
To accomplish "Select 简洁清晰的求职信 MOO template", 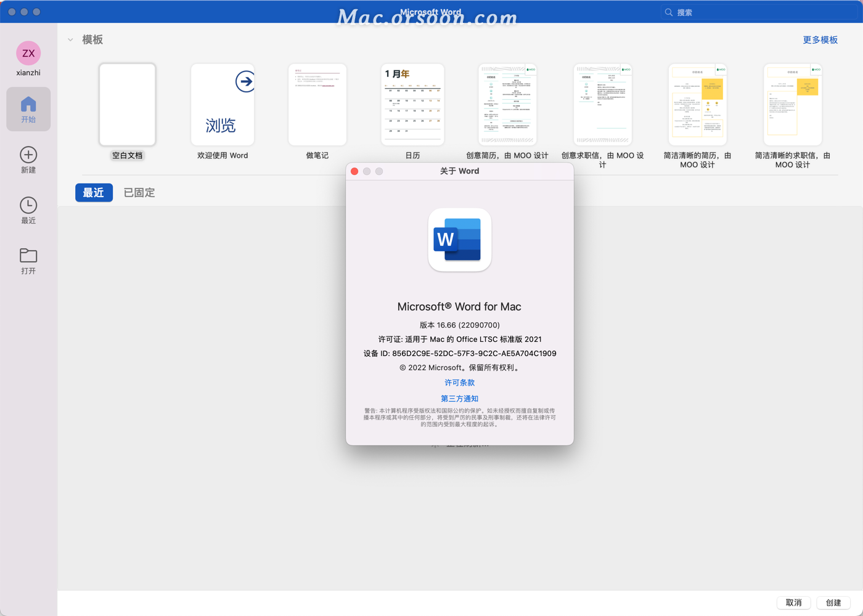I will 793,105.
